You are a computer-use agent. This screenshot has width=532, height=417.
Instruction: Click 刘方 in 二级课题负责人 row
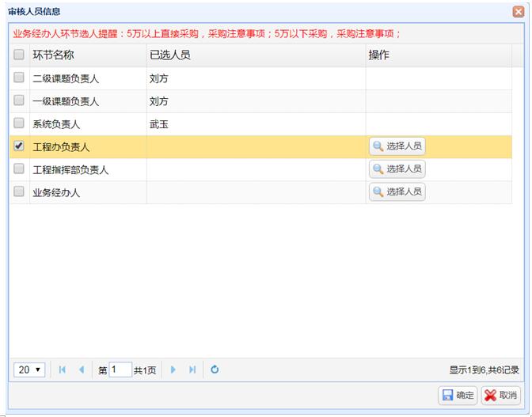[159, 78]
